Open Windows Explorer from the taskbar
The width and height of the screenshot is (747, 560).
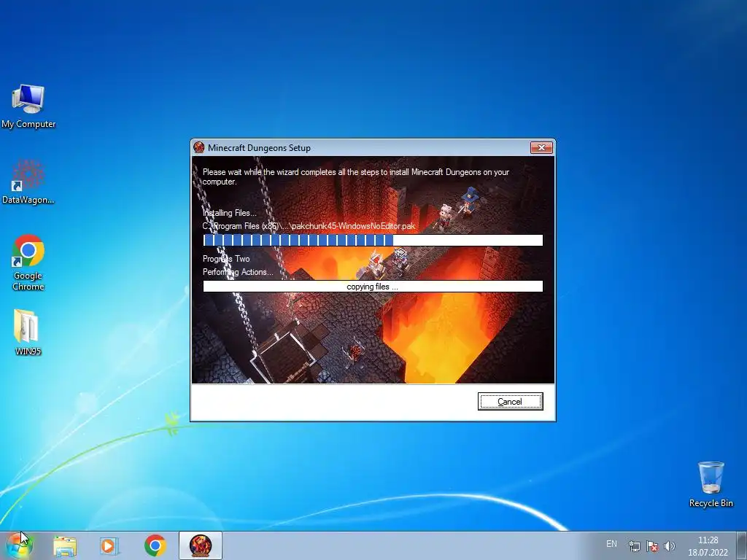pos(65,545)
